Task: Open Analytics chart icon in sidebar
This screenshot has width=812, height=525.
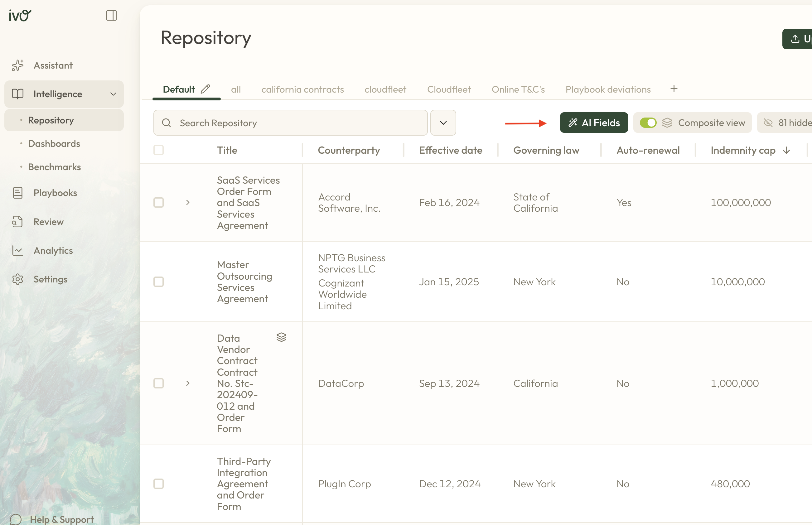Action: coord(18,251)
